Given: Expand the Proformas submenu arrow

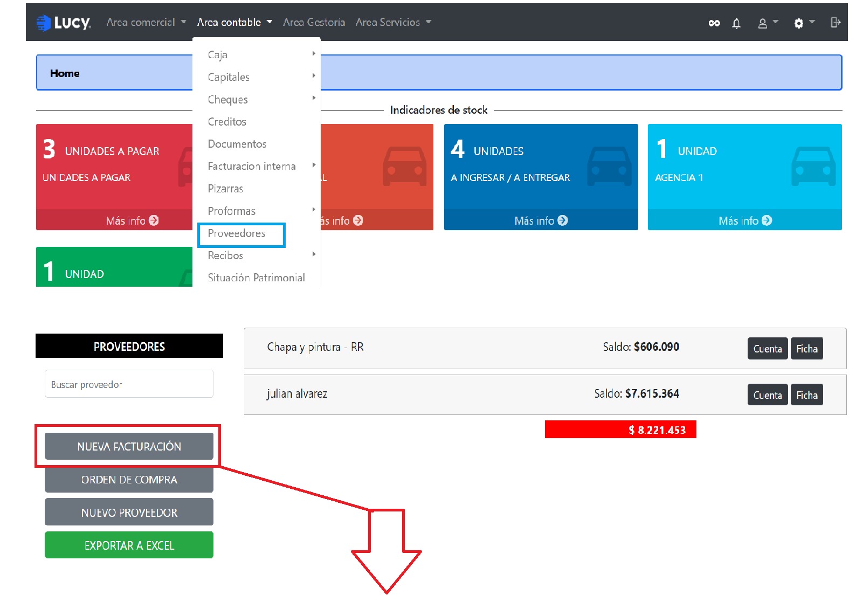Looking at the screenshot, I should (314, 210).
